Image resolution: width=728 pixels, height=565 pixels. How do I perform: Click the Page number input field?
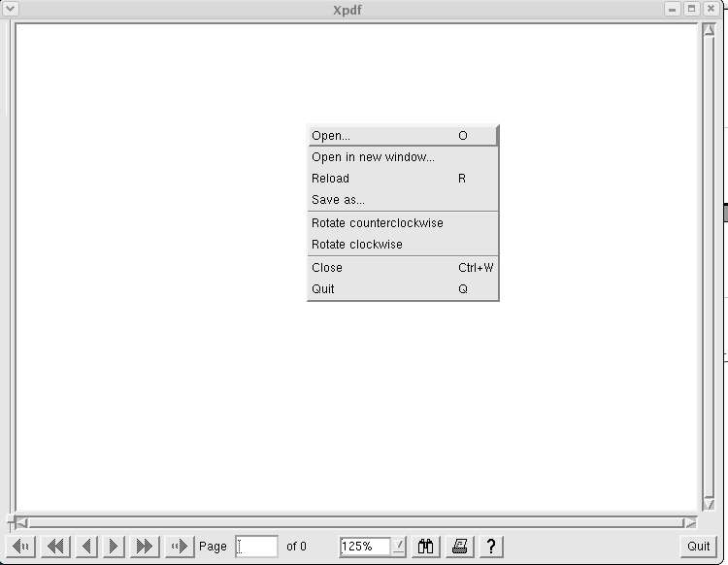click(x=257, y=547)
